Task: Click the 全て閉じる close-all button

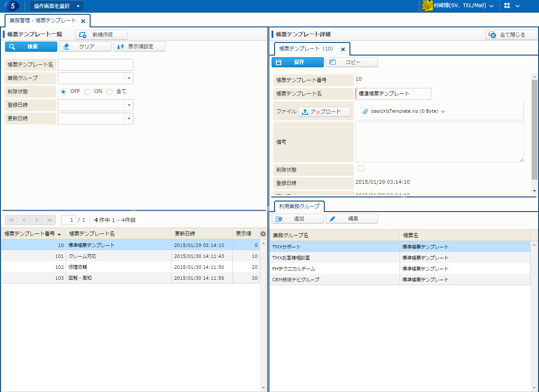Action: coord(511,35)
